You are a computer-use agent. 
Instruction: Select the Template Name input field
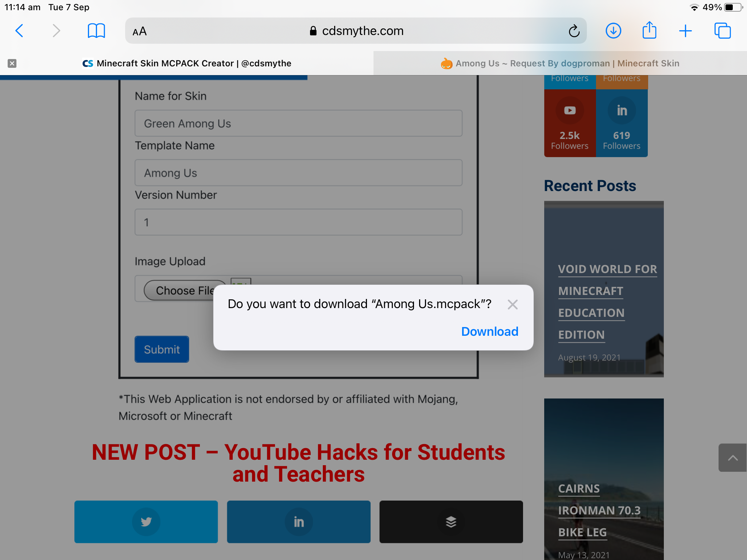(299, 173)
